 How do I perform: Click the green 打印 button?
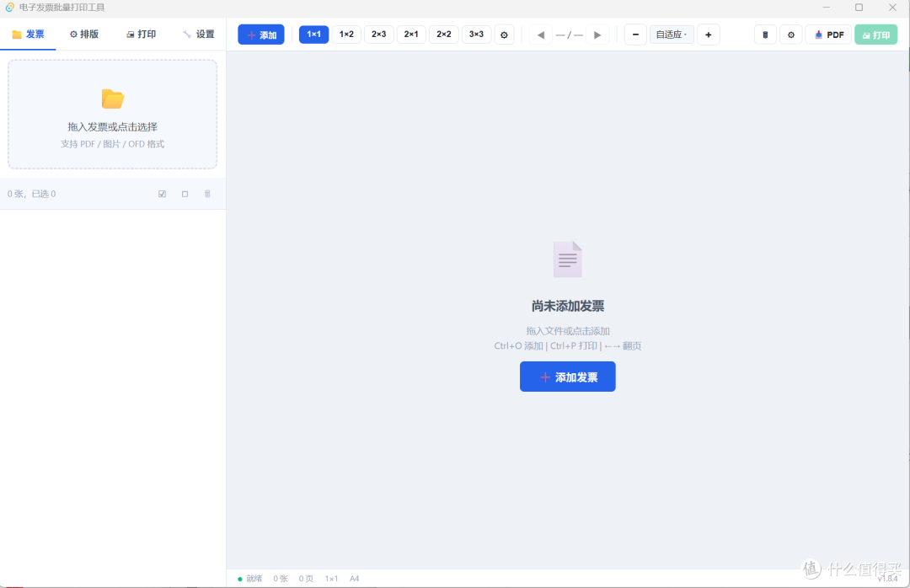pos(876,35)
